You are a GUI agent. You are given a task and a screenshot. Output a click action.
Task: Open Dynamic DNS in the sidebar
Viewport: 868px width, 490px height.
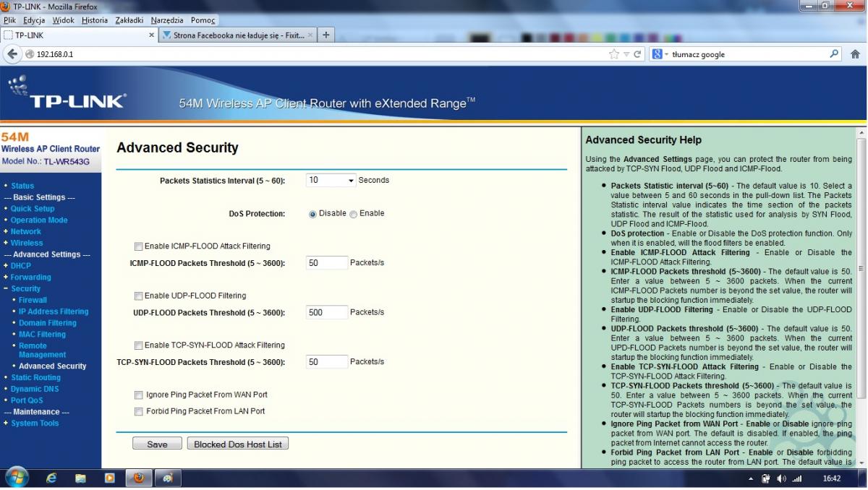pos(35,390)
